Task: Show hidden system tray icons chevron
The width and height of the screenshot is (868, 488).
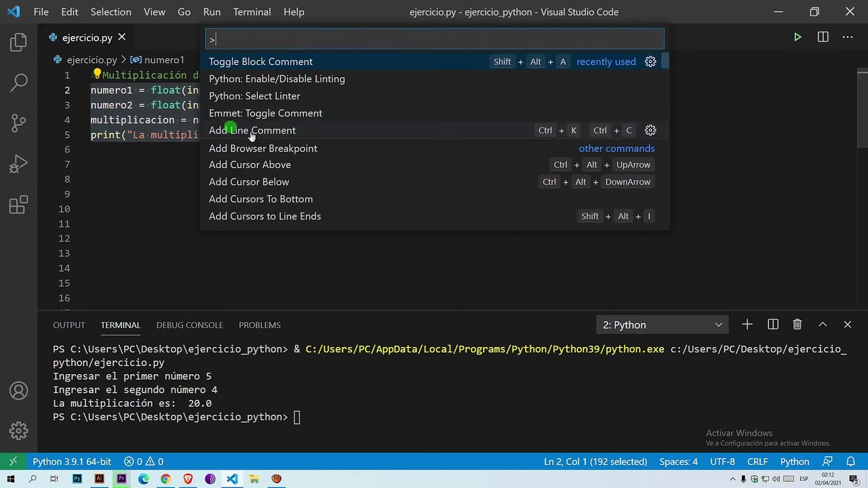Action: pyautogui.click(x=733, y=479)
